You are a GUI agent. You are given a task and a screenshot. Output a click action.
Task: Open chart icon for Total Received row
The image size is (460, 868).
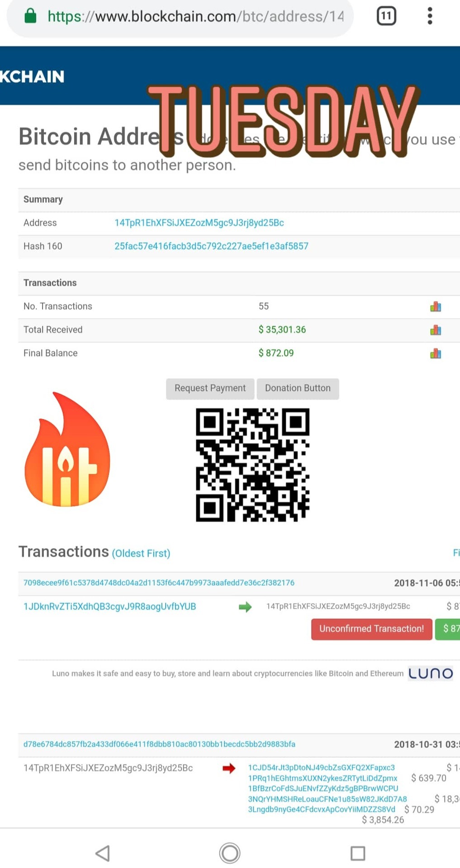click(x=436, y=330)
